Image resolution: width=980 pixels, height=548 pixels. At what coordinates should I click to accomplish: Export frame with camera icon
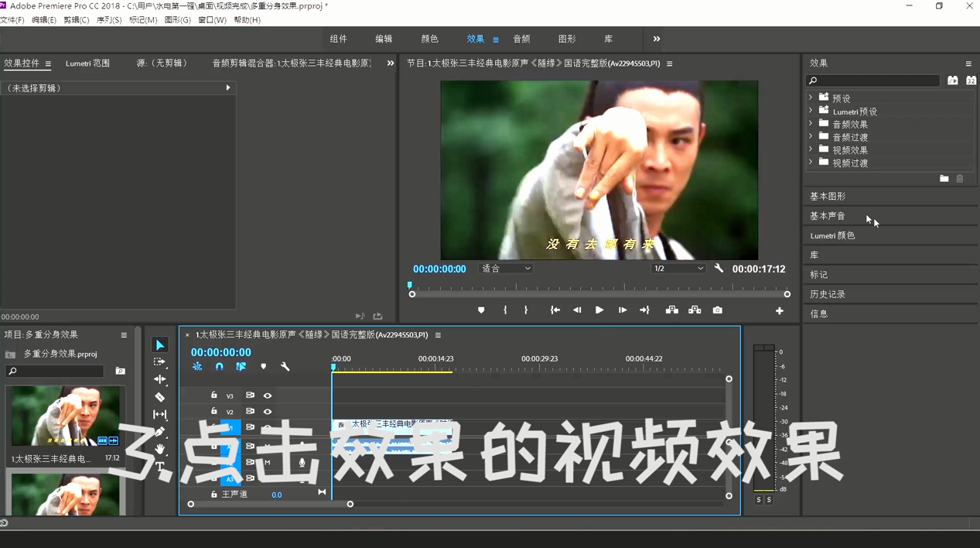718,310
